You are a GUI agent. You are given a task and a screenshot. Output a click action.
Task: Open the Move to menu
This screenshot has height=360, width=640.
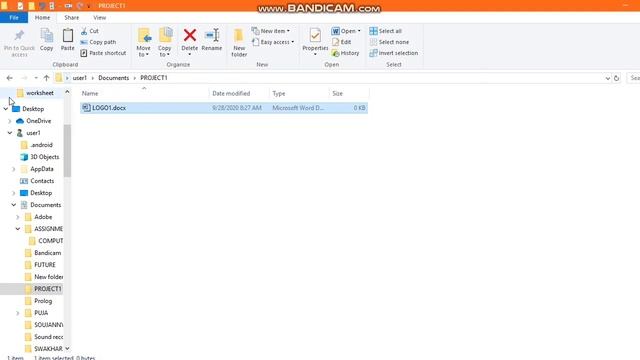click(144, 42)
